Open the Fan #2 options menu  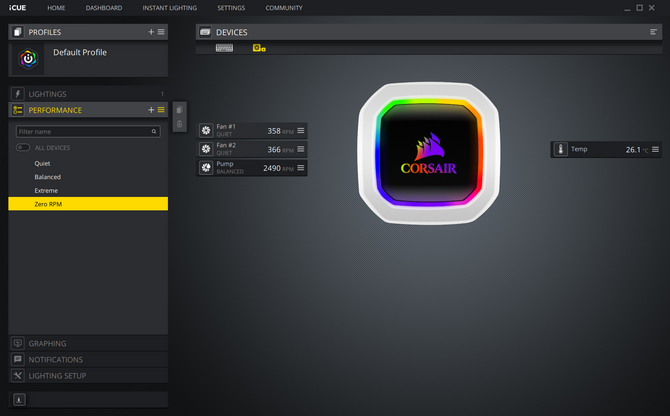pyautogui.click(x=301, y=149)
